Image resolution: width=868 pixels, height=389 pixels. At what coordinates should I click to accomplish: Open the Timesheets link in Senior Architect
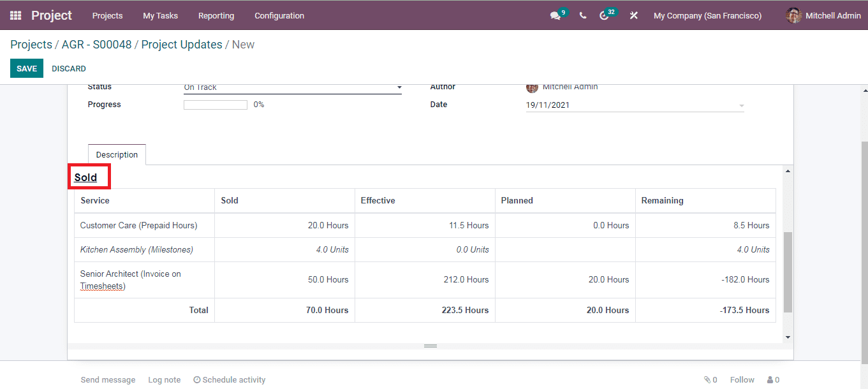tap(102, 286)
